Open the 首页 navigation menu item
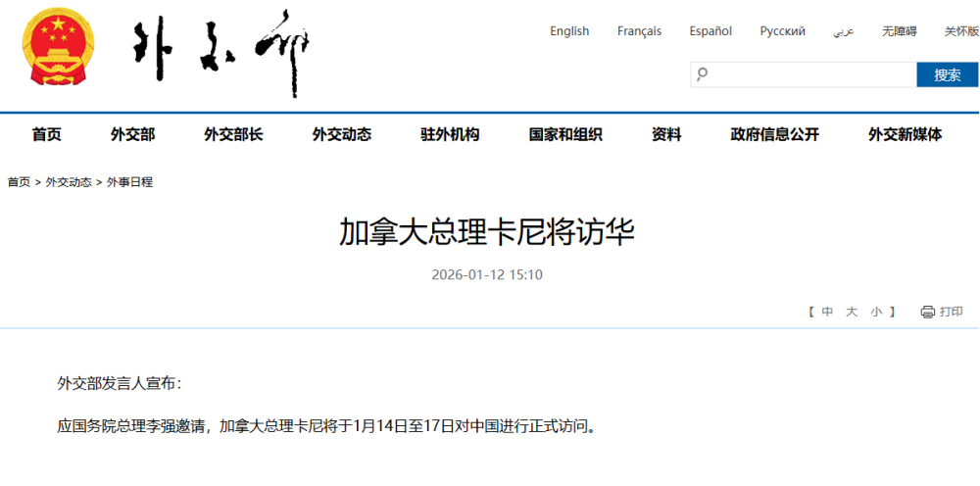The image size is (980, 486). [x=46, y=135]
